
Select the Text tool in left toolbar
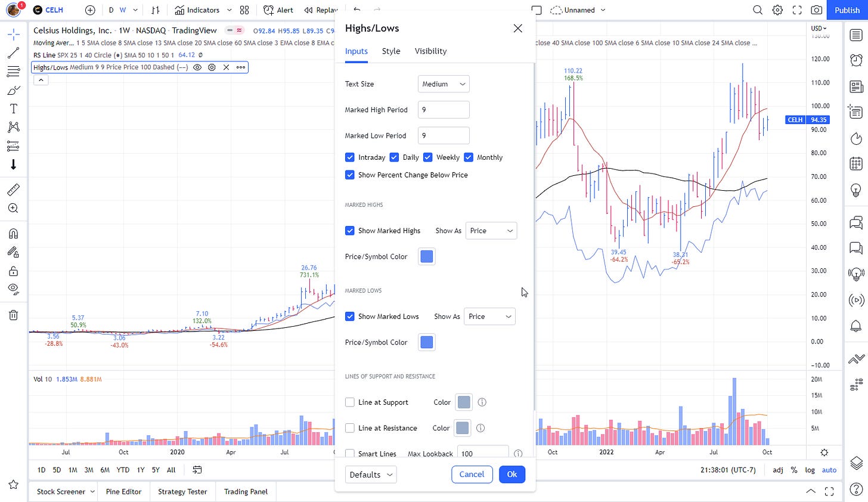pyautogui.click(x=13, y=109)
